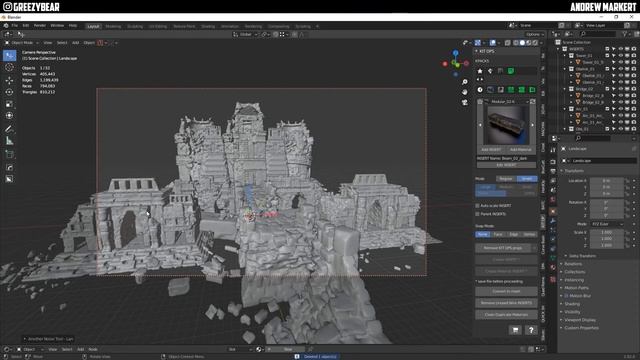Select the Rotate tool
The height and width of the screenshot is (360, 640).
(9, 92)
